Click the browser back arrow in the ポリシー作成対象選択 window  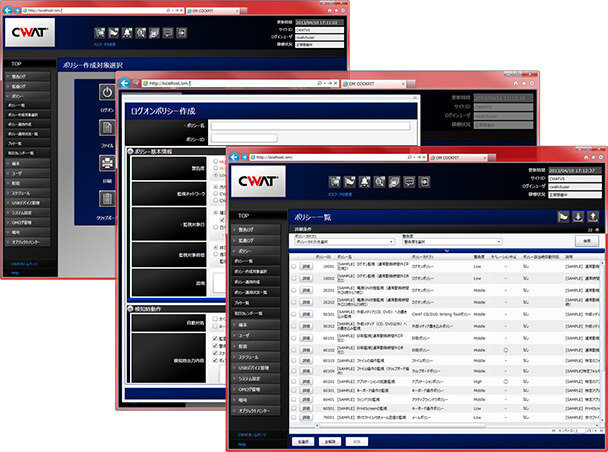[7, 10]
